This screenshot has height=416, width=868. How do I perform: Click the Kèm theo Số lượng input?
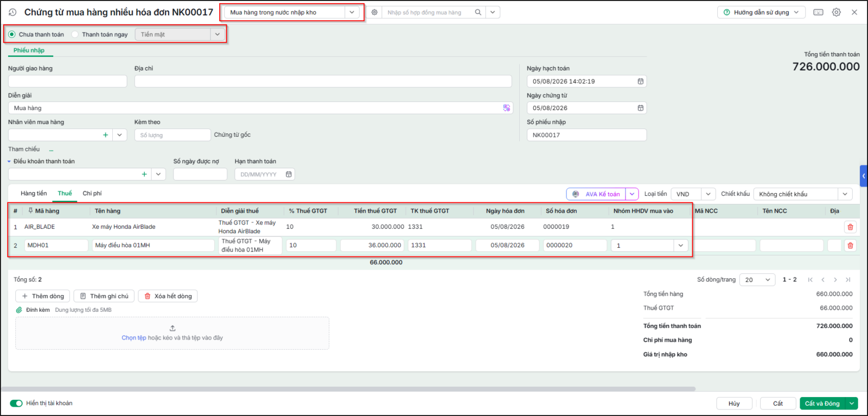[173, 135]
